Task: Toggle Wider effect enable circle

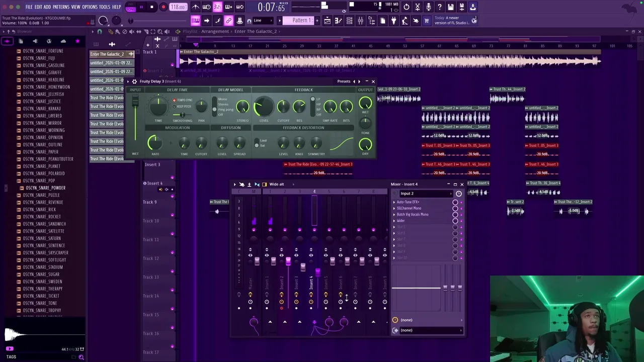Action: click(455, 221)
